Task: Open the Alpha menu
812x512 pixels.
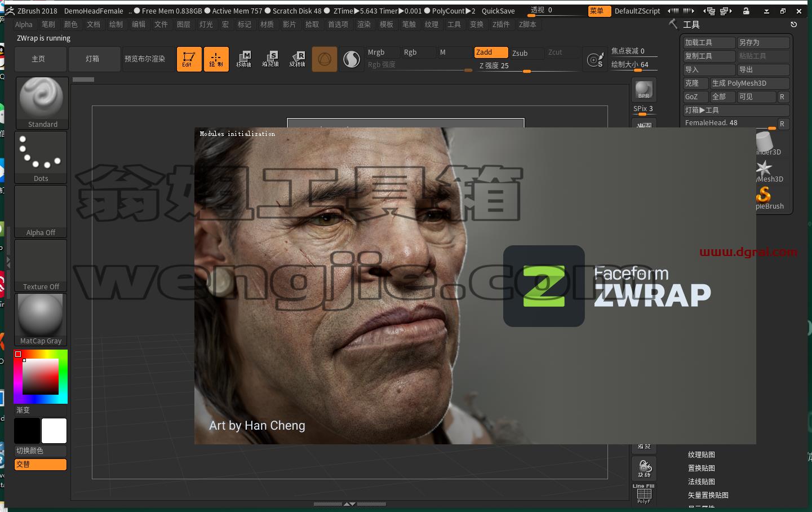Action: pyautogui.click(x=24, y=24)
